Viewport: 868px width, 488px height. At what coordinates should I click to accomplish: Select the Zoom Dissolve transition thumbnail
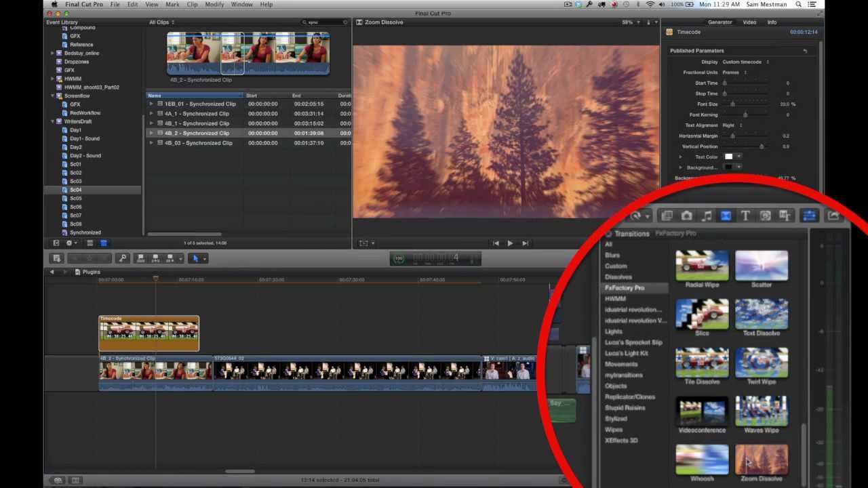click(762, 459)
